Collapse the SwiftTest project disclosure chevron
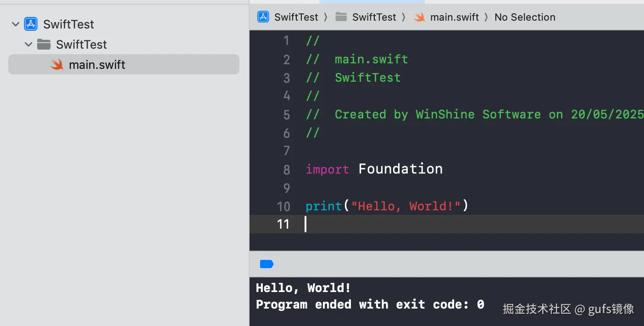The height and width of the screenshot is (326, 644). (x=16, y=24)
